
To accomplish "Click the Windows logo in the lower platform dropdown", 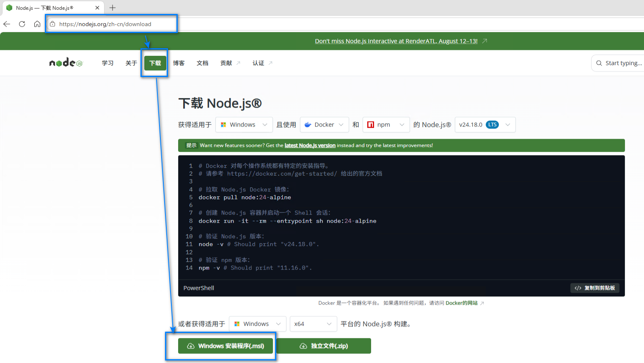I will pos(237,324).
